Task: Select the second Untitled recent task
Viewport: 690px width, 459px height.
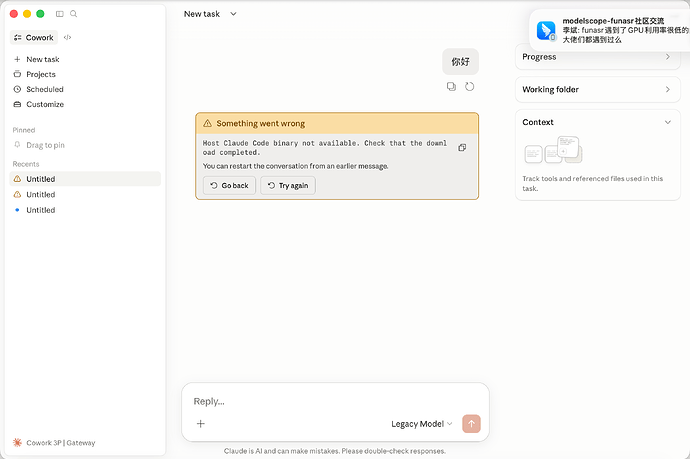Action: tap(85, 194)
